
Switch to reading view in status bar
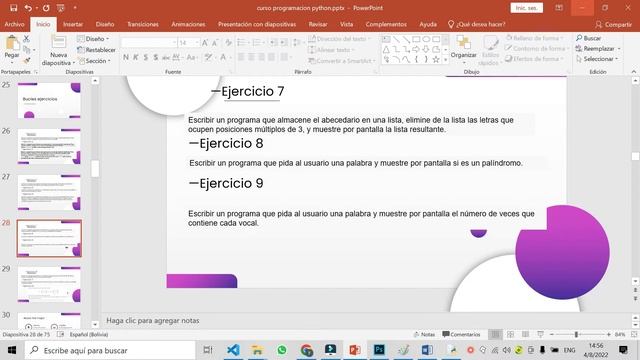[x=525, y=334]
